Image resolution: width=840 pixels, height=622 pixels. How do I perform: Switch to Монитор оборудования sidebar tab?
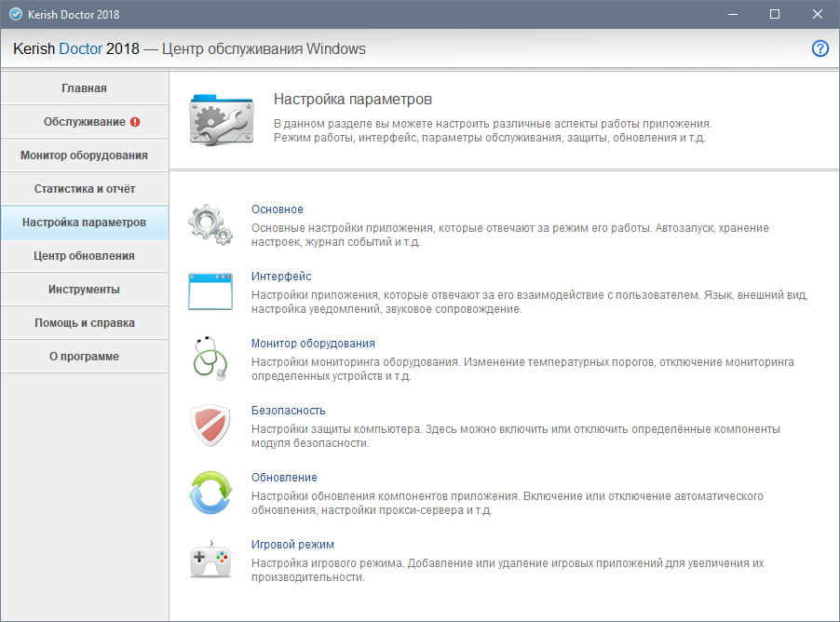(85, 155)
